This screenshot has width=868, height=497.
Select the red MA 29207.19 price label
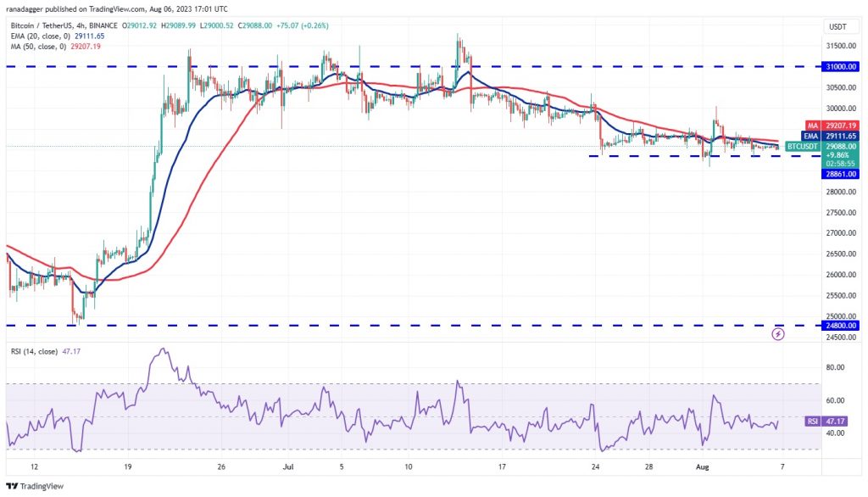click(x=832, y=126)
